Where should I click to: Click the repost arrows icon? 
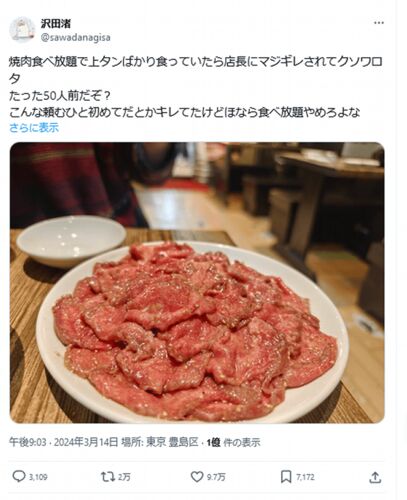click(108, 477)
